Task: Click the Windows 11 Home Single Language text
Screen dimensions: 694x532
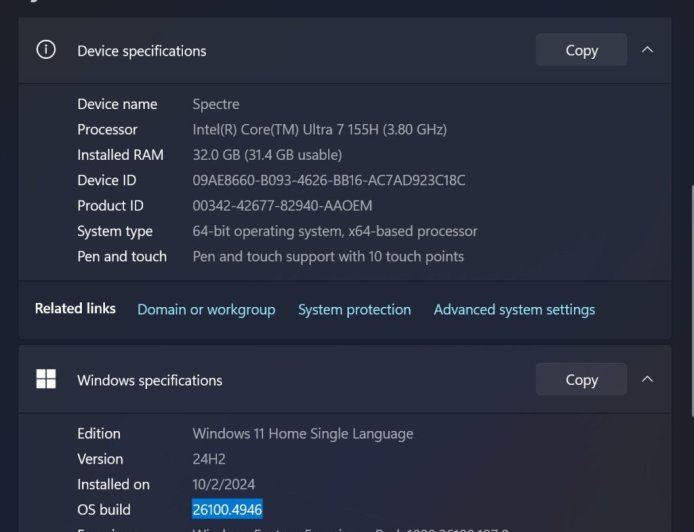Action: pos(302,433)
